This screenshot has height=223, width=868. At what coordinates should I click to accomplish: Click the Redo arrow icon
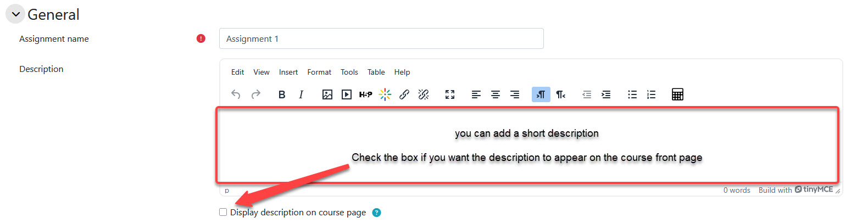(x=256, y=94)
